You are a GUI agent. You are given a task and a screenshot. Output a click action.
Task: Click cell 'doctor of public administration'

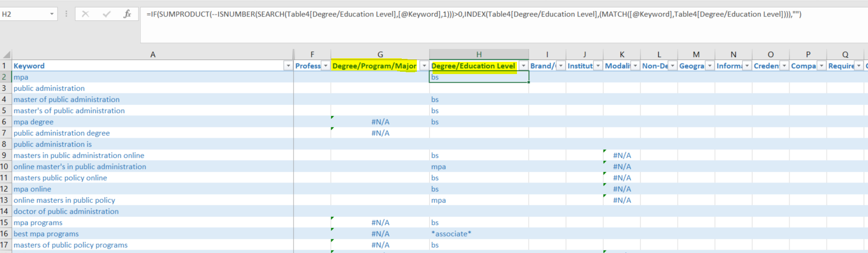pos(153,212)
